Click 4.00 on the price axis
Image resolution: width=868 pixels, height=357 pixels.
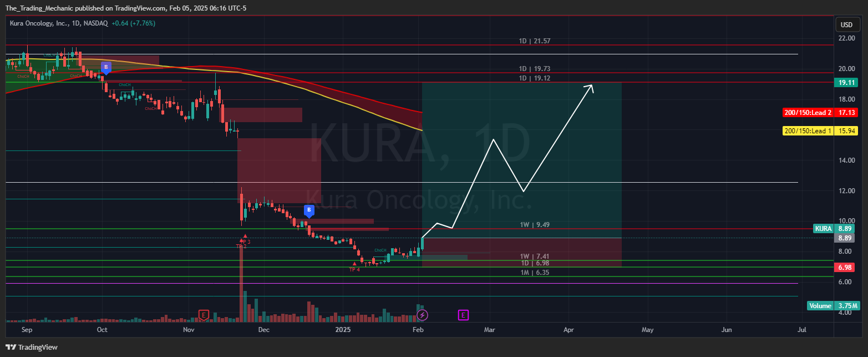coord(846,313)
